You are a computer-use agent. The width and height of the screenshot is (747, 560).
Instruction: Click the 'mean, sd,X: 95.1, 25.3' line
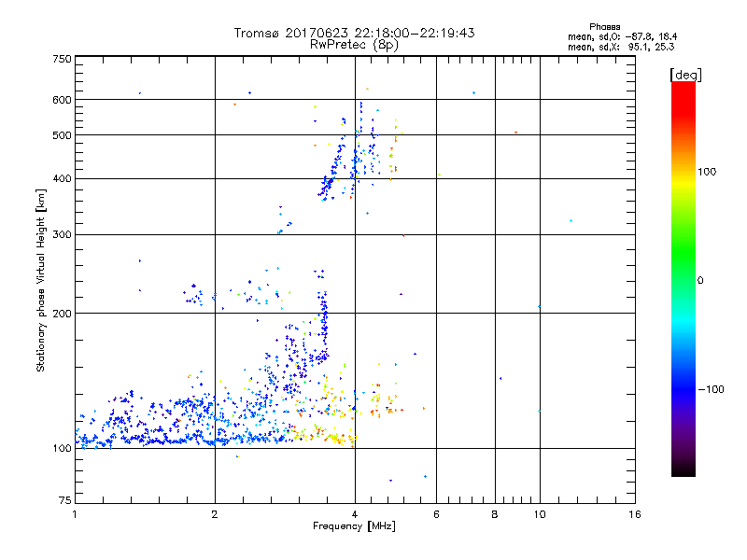point(621,47)
